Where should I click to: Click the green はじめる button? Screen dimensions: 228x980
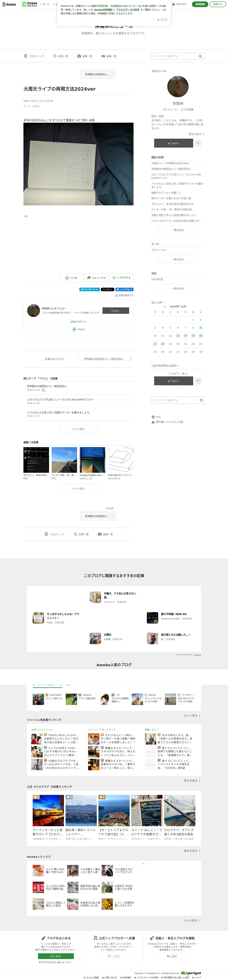(x=56, y=956)
